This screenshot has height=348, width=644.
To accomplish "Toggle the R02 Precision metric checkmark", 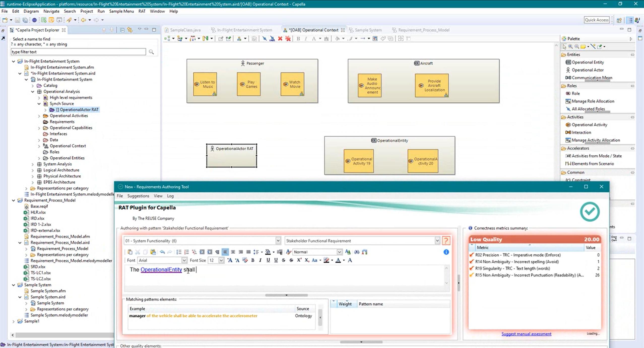I will coord(472,255).
